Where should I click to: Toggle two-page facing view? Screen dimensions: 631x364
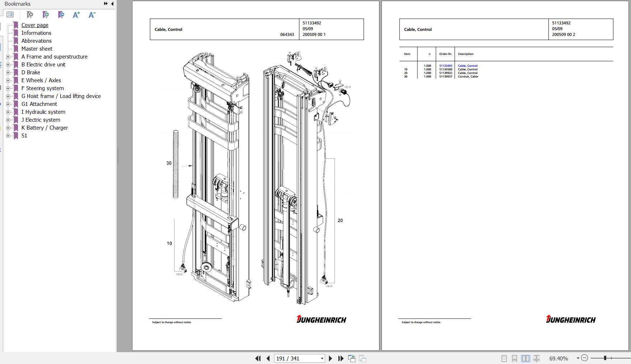click(525, 358)
